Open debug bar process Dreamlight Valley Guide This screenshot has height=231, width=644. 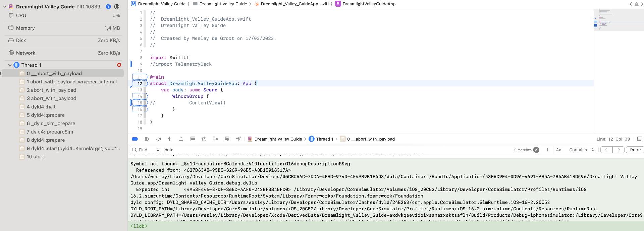(x=275, y=139)
